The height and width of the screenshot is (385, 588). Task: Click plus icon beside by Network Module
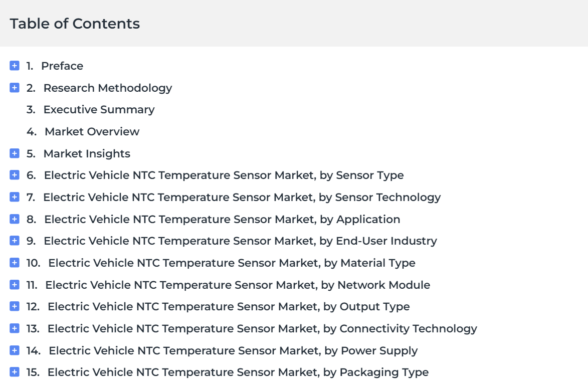point(14,285)
